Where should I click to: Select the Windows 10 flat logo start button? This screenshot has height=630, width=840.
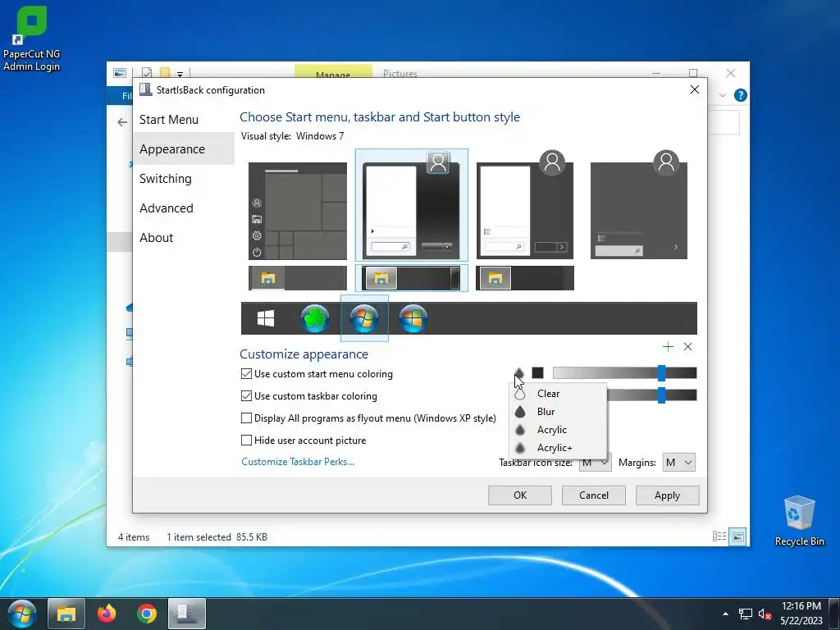point(266,318)
